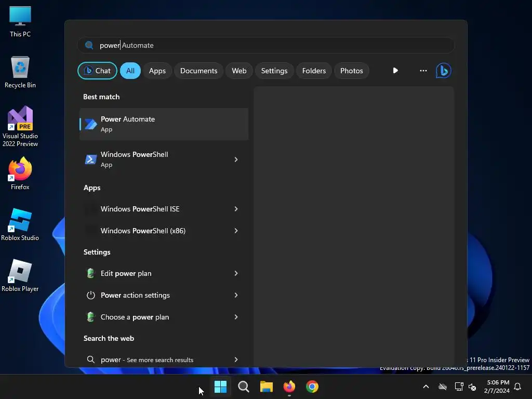Open File Explorer from the taskbar

(x=267, y=387)
